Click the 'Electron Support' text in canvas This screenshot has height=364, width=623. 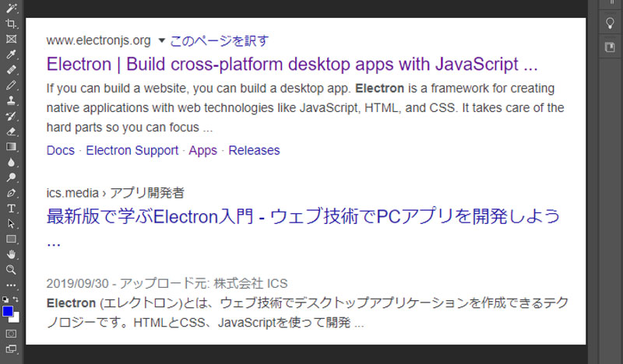click(x=132, y=150)
